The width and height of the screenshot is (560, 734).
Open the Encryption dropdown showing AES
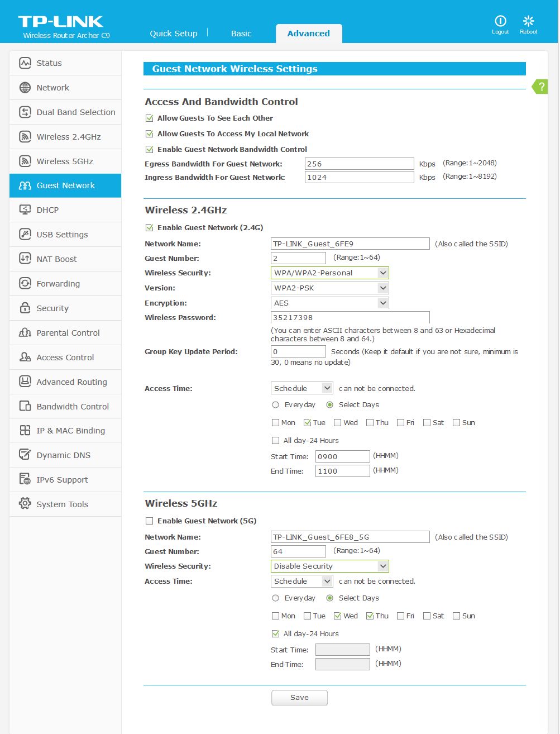tap(330, 303)
